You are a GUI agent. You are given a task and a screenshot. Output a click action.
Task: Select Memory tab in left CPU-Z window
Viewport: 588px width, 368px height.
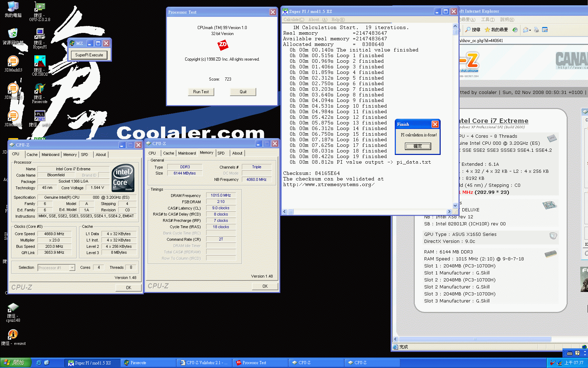[x=70, y=155]
